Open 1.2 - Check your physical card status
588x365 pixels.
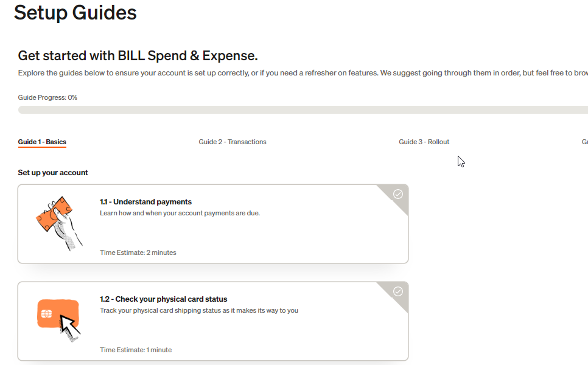(x=163, y=299)
